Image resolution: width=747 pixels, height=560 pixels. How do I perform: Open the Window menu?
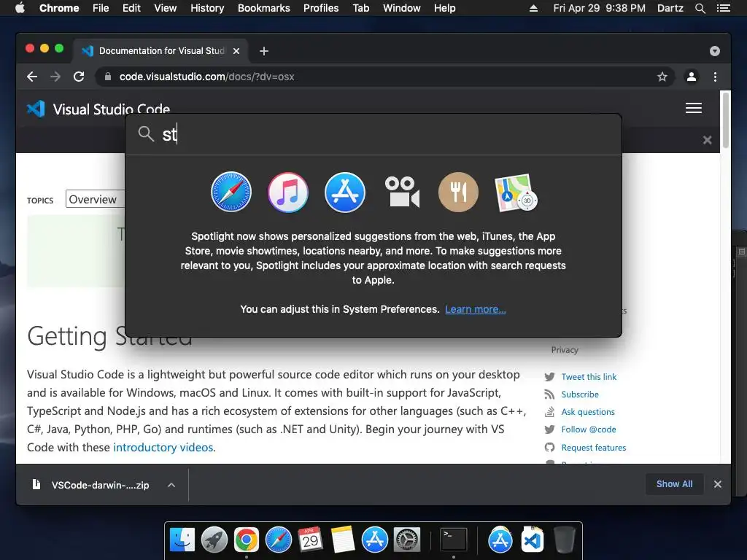pos(402,8)
